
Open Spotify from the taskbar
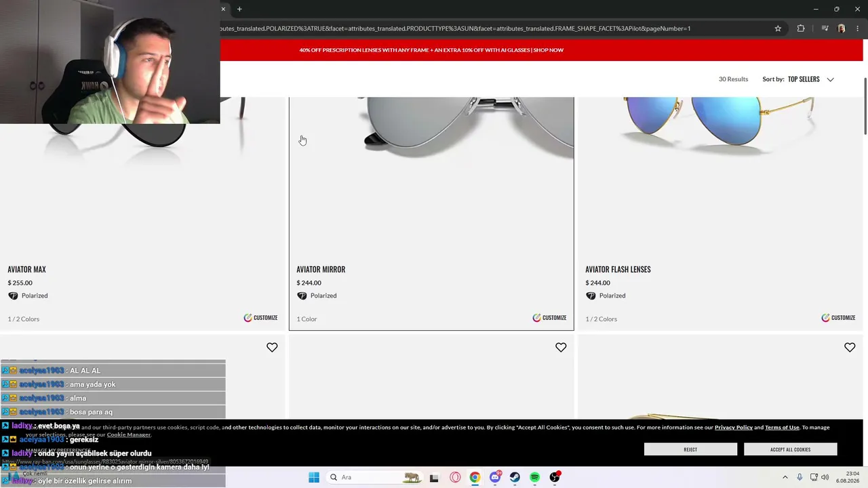coord(535,477)
